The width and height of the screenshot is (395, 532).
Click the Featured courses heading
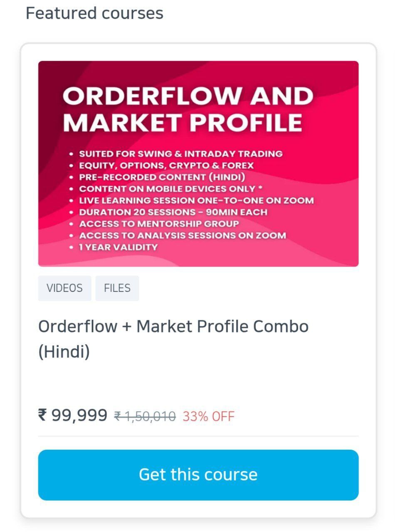pyautogui.click(x=94, y=13)
